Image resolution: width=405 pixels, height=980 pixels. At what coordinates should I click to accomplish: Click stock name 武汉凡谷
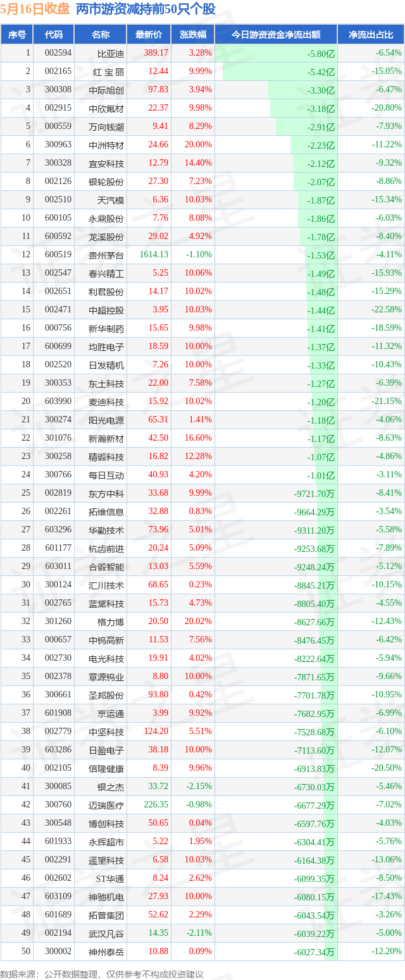click(x=106, y=933)
